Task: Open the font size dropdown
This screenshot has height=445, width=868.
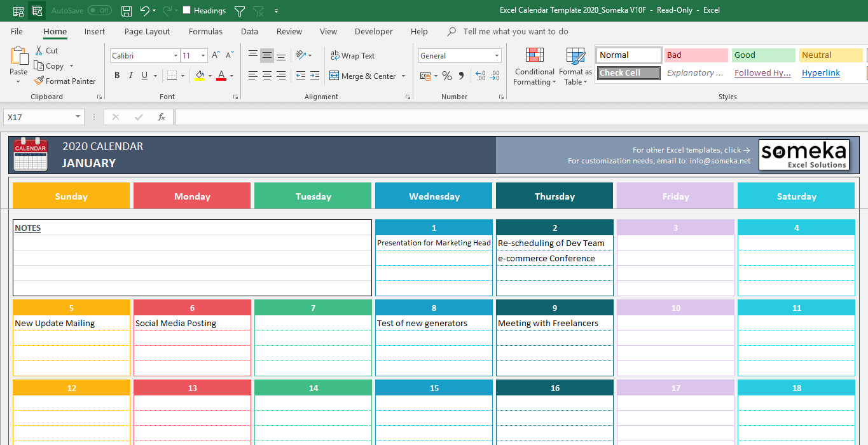Action: (203, 55)
